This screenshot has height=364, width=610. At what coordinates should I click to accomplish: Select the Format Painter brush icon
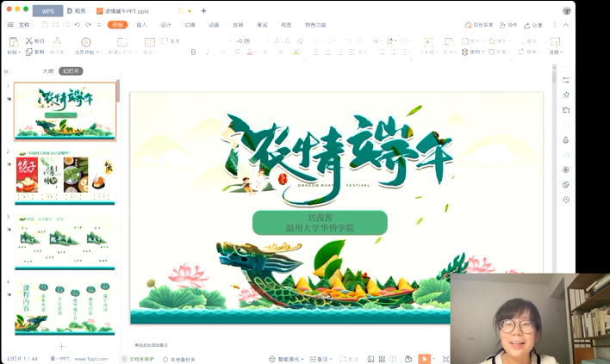pyautogui.click(x=57, y=41)
